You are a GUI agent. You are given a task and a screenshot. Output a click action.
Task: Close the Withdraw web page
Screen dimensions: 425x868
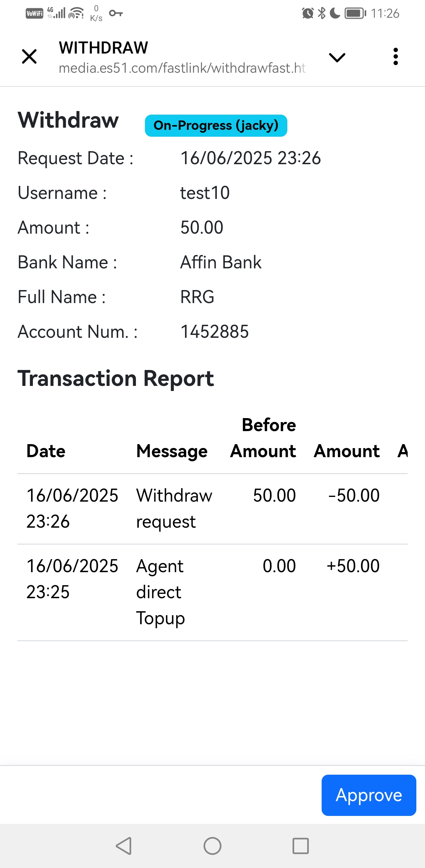[29, 57]
